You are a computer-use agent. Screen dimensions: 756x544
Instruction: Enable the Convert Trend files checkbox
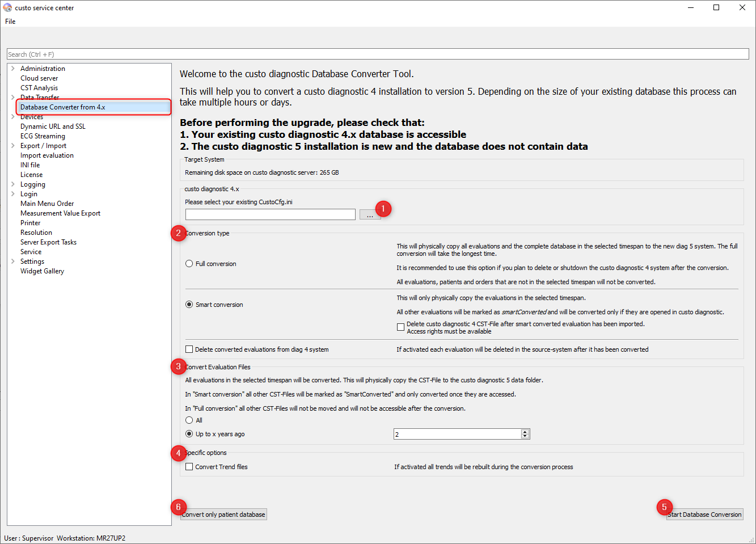click(x=189, y=467)
